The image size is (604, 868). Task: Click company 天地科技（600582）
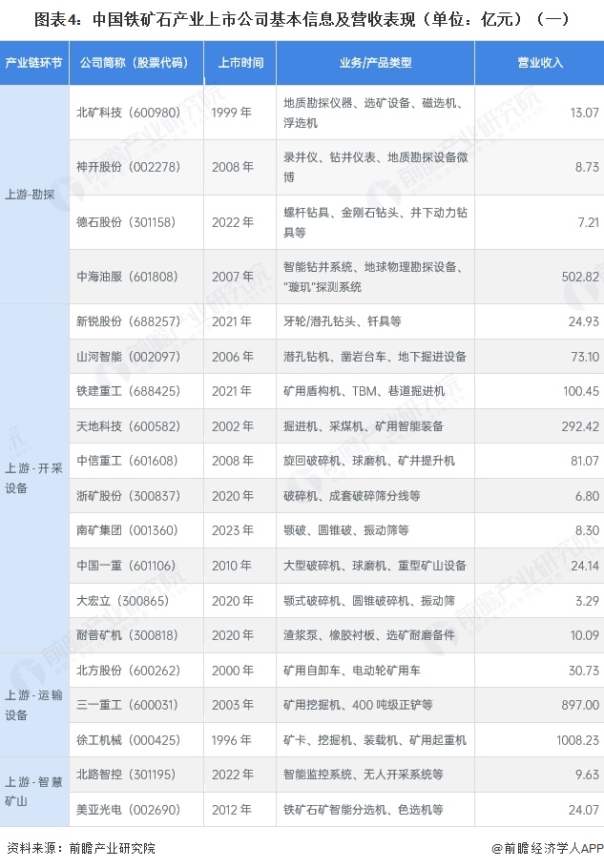pyautogui.click(x=129, y=426)
